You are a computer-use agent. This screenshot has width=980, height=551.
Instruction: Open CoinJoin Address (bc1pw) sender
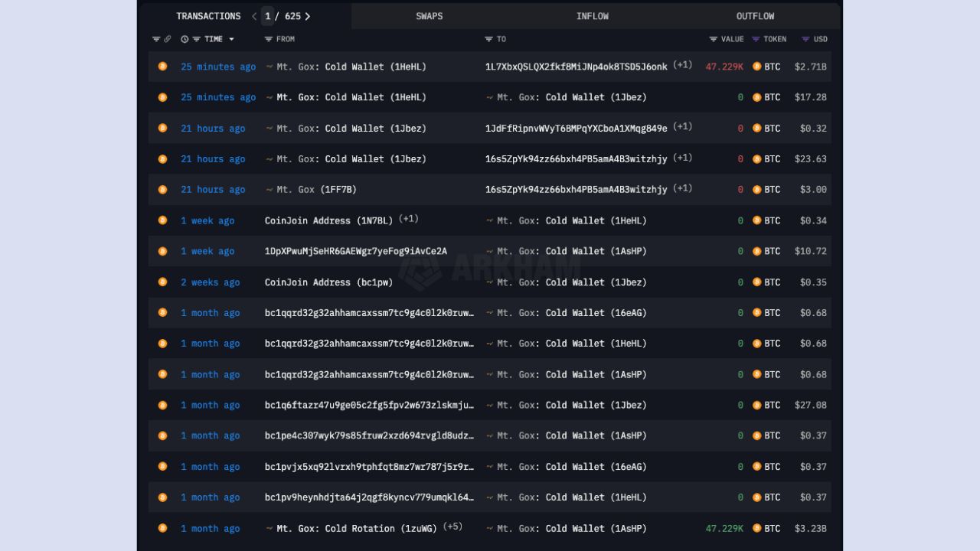tap(328, 282)
